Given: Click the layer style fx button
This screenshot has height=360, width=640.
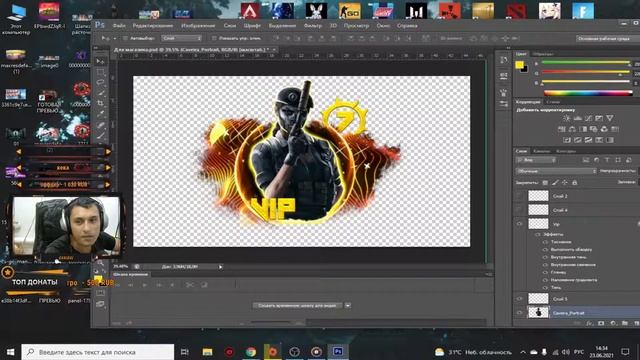Looking at the screenshot, I should pos(589,323).
